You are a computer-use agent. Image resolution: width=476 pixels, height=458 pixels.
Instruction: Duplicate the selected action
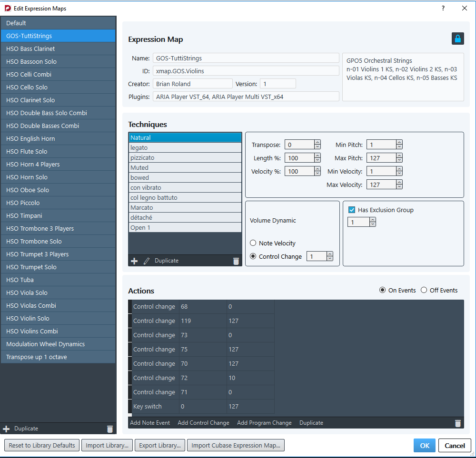pyautogui.click(x=311, y=423)
